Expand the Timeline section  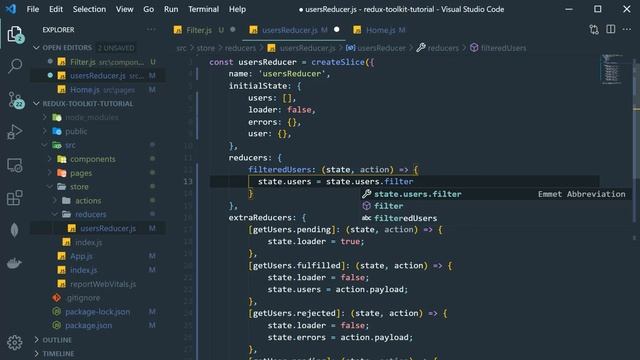[58, 353]
